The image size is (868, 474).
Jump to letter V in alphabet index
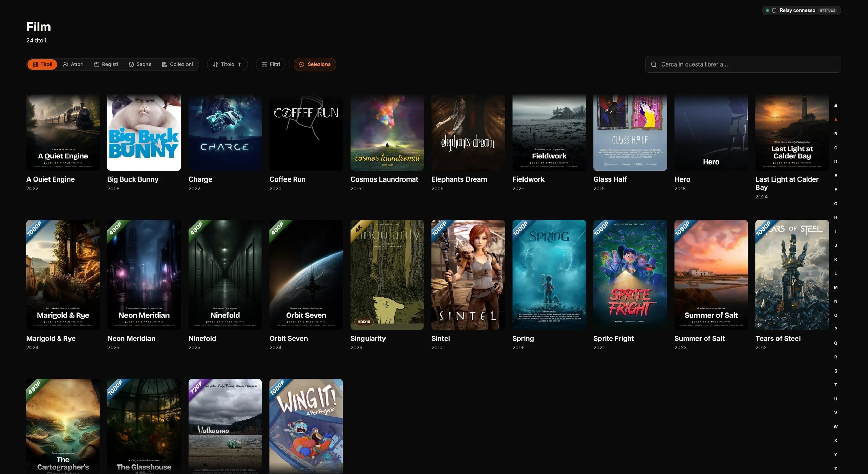coord(836,413)
